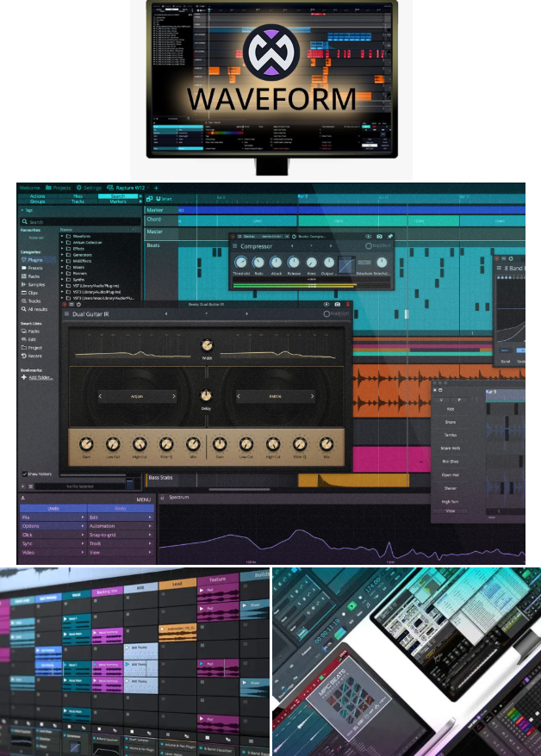Open the Recent smart list
Viewport: 541px width, 756px height.
click(x=32, y=356)
